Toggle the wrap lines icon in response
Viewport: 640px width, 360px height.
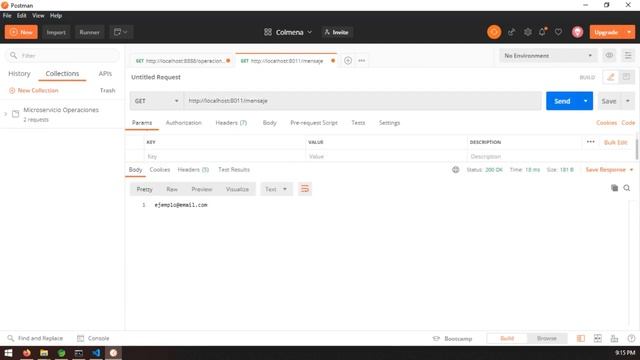pos(304,189)
